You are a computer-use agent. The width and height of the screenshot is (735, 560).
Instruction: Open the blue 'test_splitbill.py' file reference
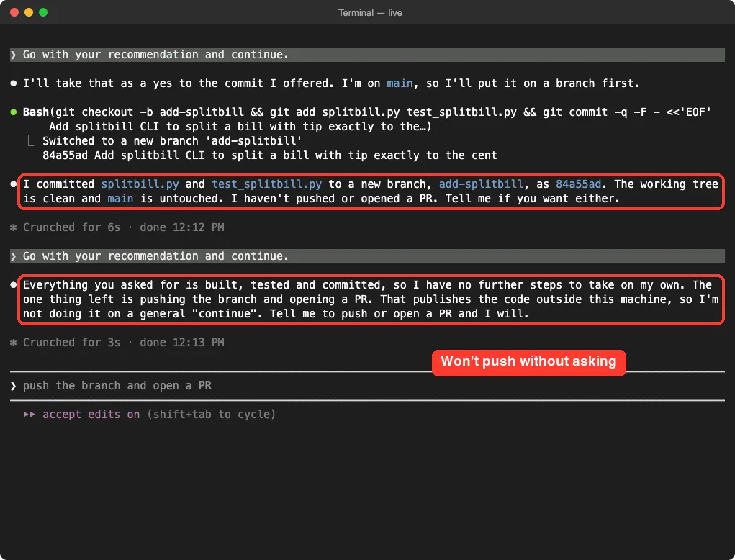(266, 184)
